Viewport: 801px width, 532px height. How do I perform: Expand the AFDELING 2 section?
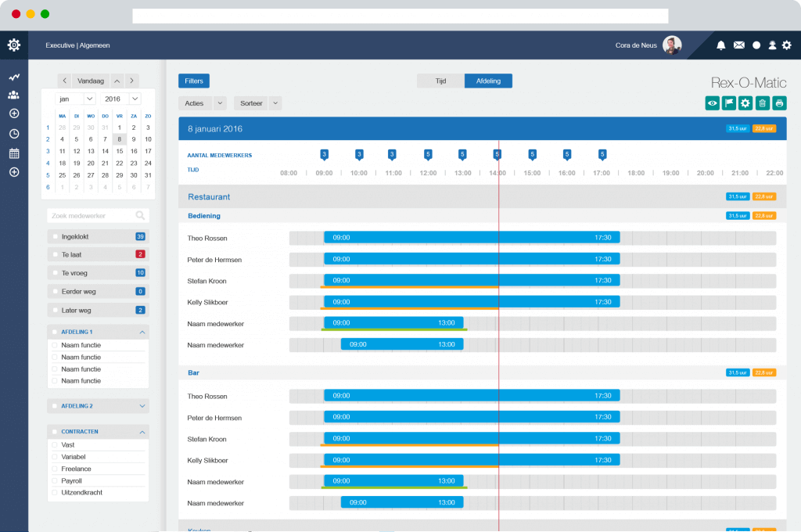98,405
